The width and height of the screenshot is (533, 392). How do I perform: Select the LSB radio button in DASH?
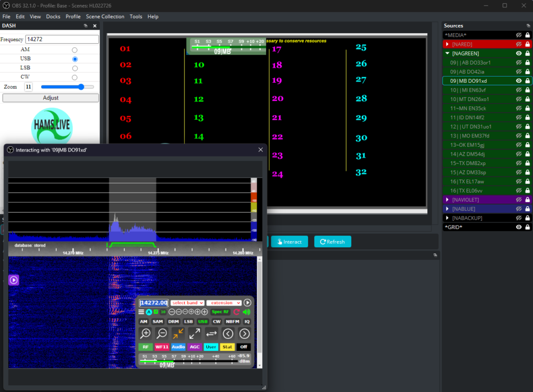75,68
